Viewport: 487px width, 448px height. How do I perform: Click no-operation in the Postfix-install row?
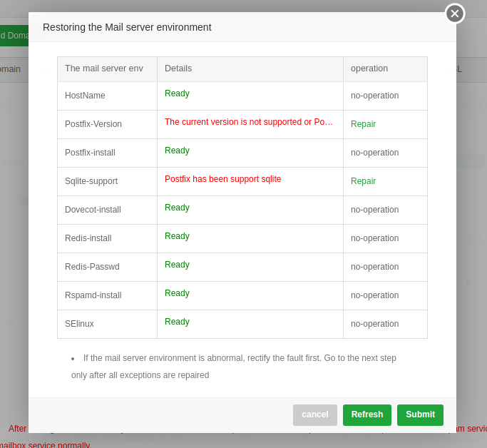point(374,153)
